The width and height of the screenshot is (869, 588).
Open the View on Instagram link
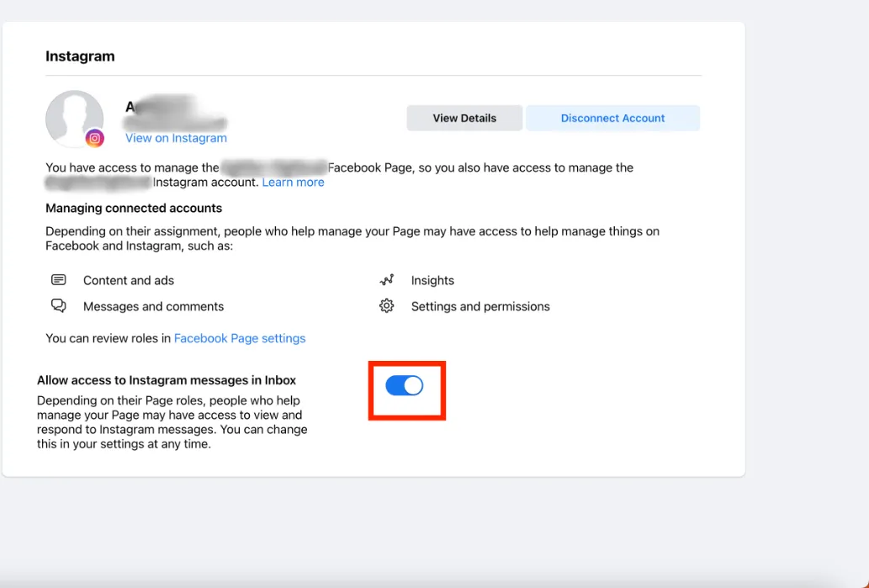[x=176, y=138]
